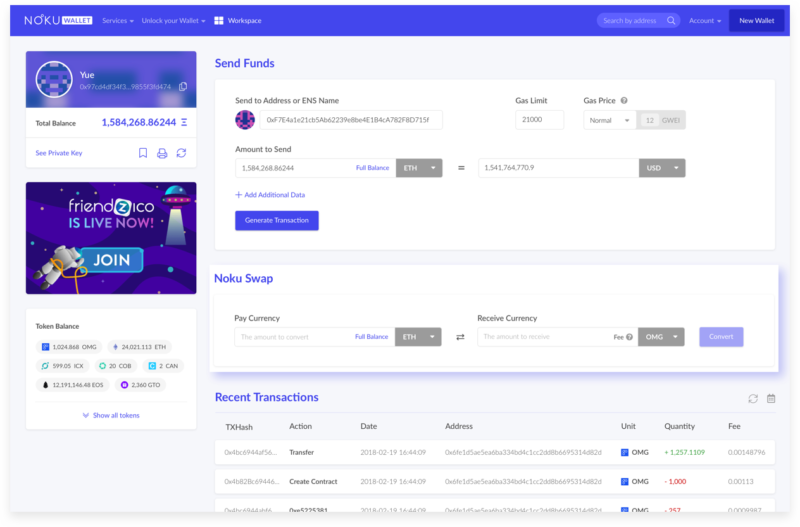This screenshot has height=527, width=800.
Task: Open the Account dropdown
Action: coord(705,21)
